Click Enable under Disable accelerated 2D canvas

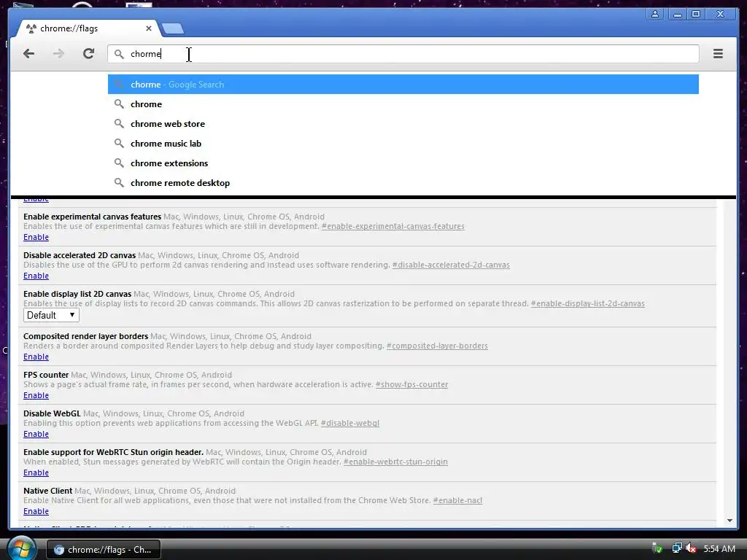(x=36, y=276)
